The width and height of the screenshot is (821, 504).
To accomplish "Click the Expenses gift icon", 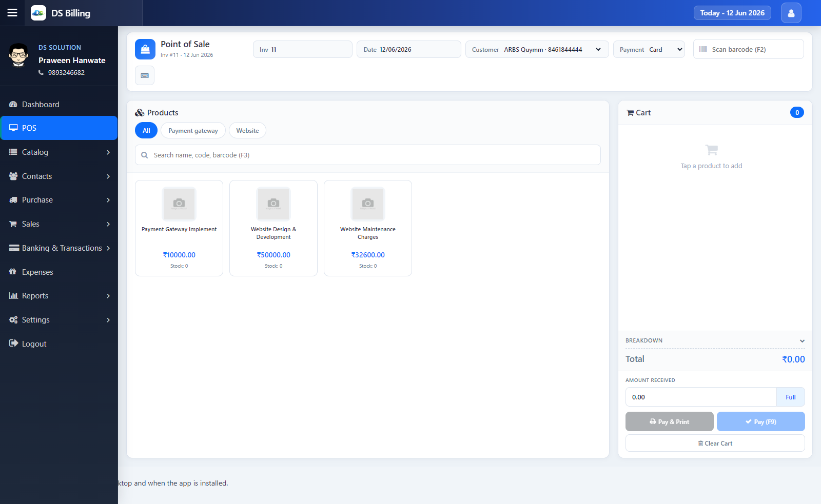I will coord(13,272).
